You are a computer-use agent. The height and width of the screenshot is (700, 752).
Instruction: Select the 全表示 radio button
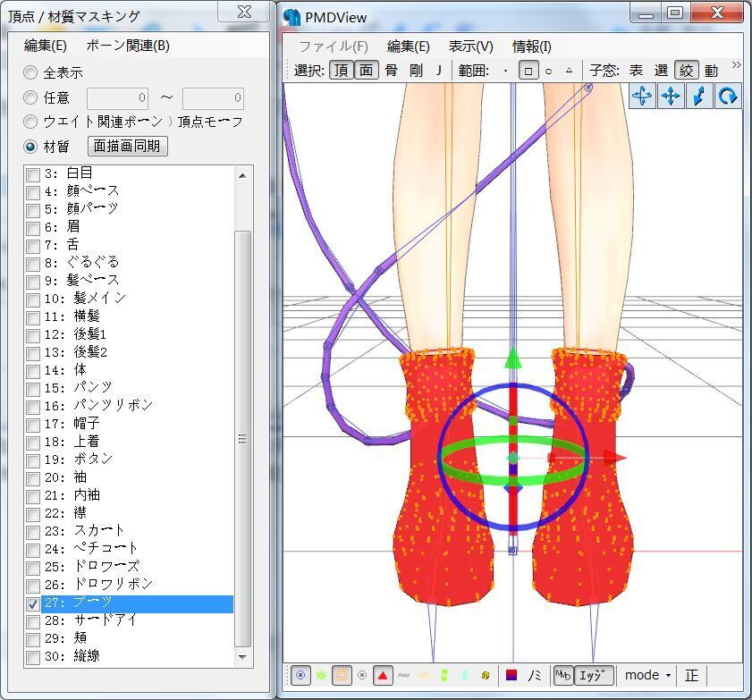click(31, 72)
